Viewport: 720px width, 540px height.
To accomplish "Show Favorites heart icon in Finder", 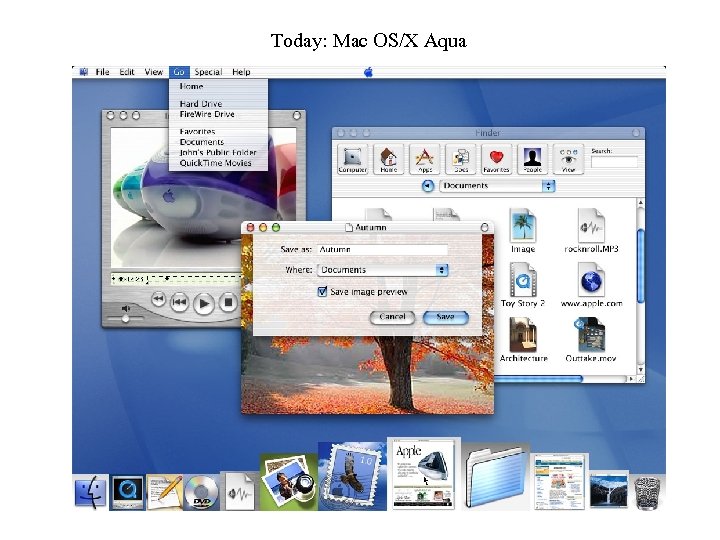I will (496, 159).
